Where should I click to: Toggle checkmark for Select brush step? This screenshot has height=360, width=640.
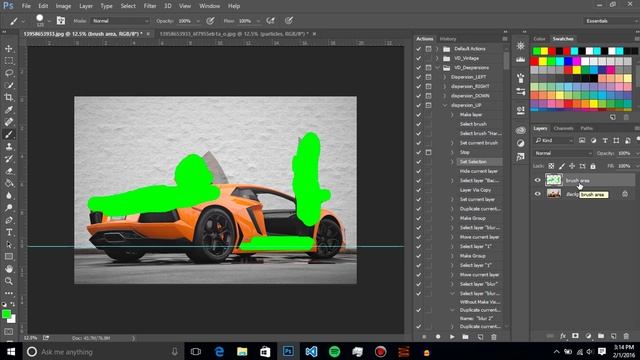418,124
